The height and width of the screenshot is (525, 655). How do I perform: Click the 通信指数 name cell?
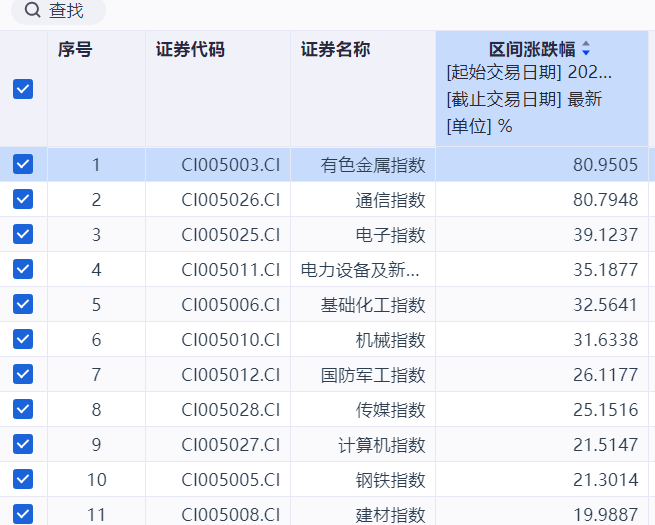363,200
